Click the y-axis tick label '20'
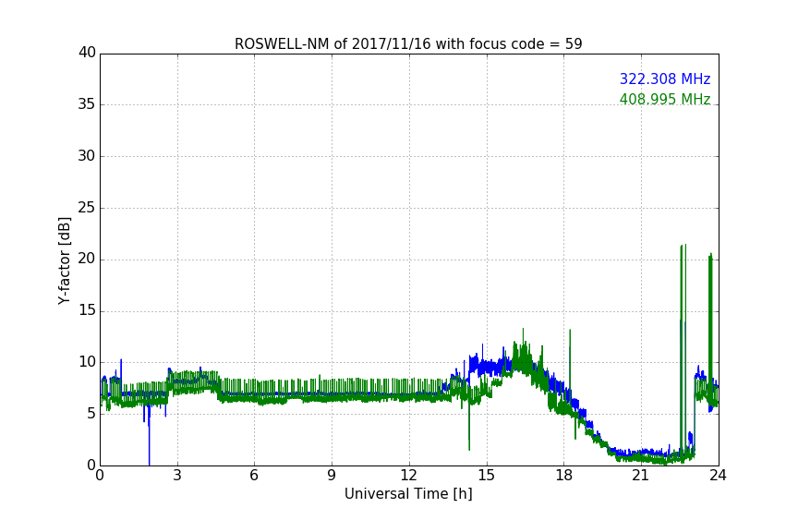Screen dimensions: 798x532 [87, 259]
